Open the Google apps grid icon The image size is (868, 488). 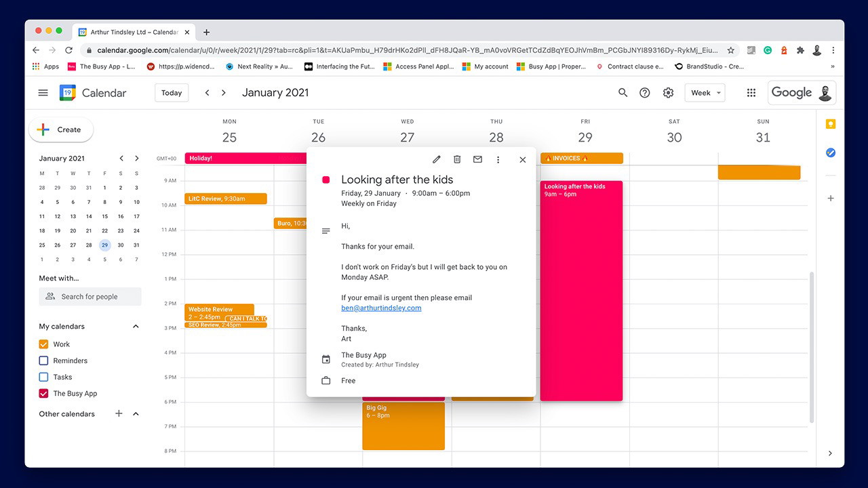click(751, 93)
